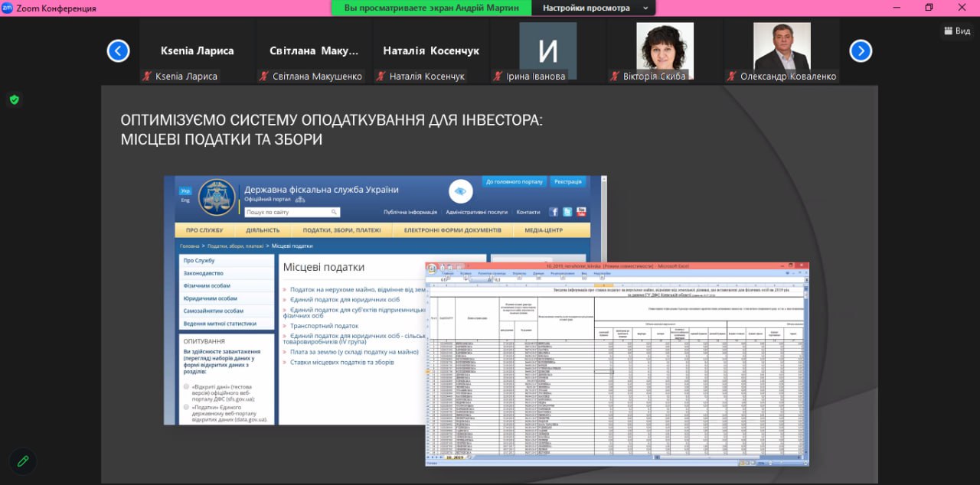This screenshot has height=485, width=980.
Task: Select Юридичним особам in the website sidebar
Action: click(x=227, y=298)
